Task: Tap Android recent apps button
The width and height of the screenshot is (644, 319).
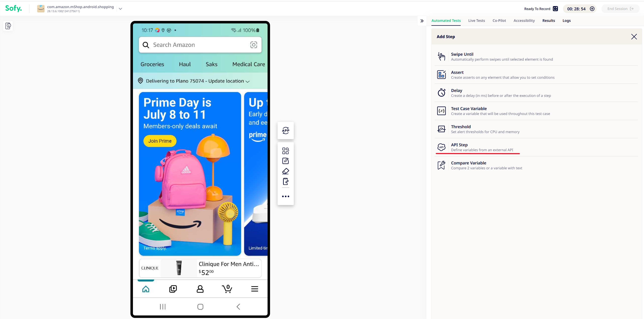Action: click(x=163, y=307)
